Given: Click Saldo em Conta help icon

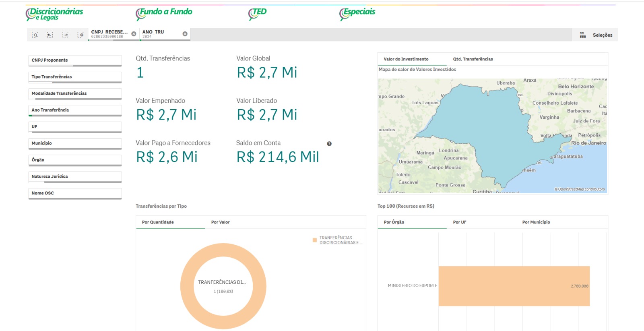Looking at the screenshot, I should coord(329,144).
